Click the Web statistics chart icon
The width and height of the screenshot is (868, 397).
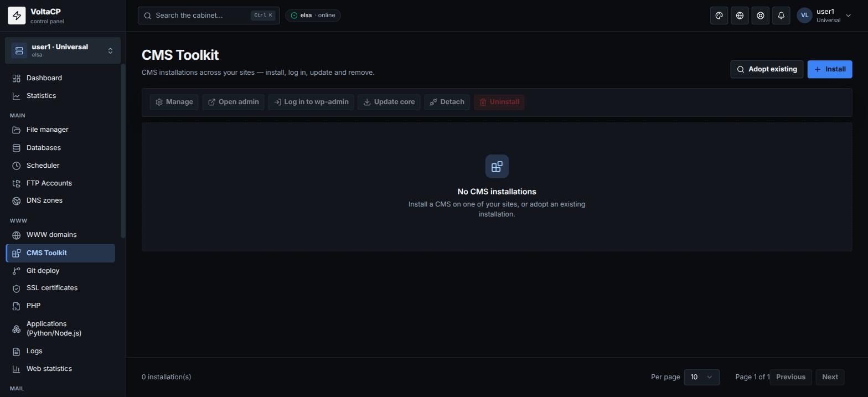[x=17, y=369]
